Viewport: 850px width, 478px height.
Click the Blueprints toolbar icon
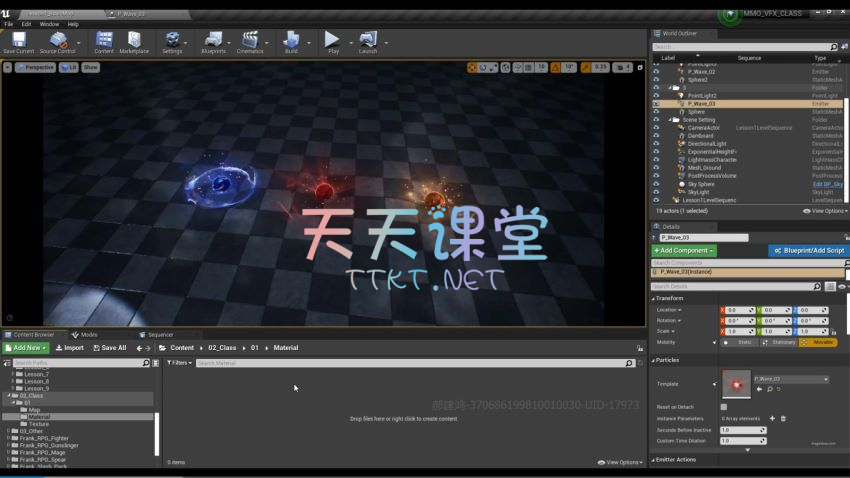click(213, 42)
